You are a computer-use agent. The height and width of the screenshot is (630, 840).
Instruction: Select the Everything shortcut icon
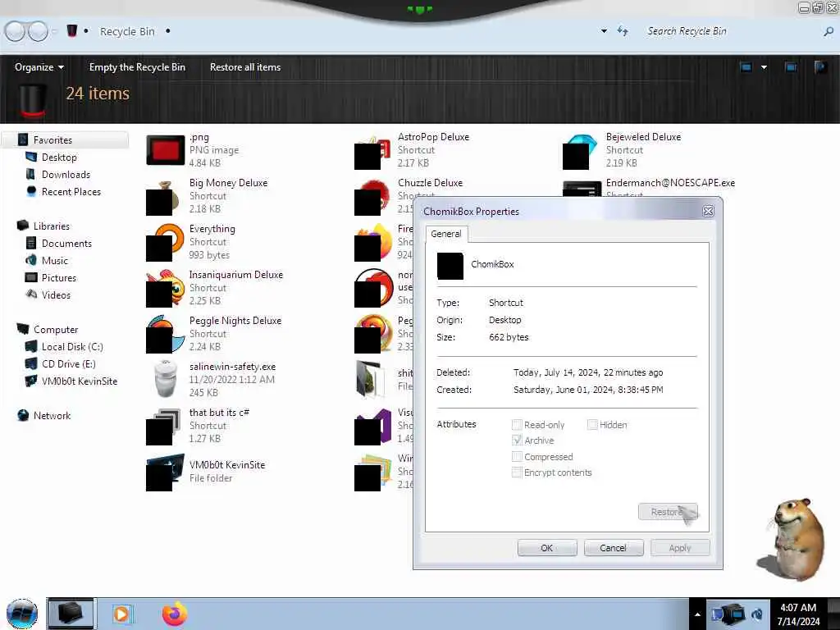click(165, 243)
